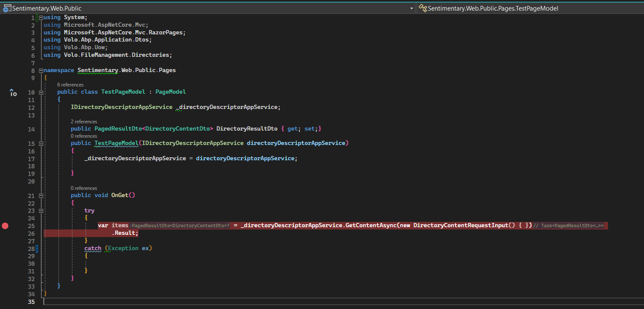Screen dimensions: 644x309
Task: Click "0 references" above the TestPageModel constructor
Action: (84, 136)
